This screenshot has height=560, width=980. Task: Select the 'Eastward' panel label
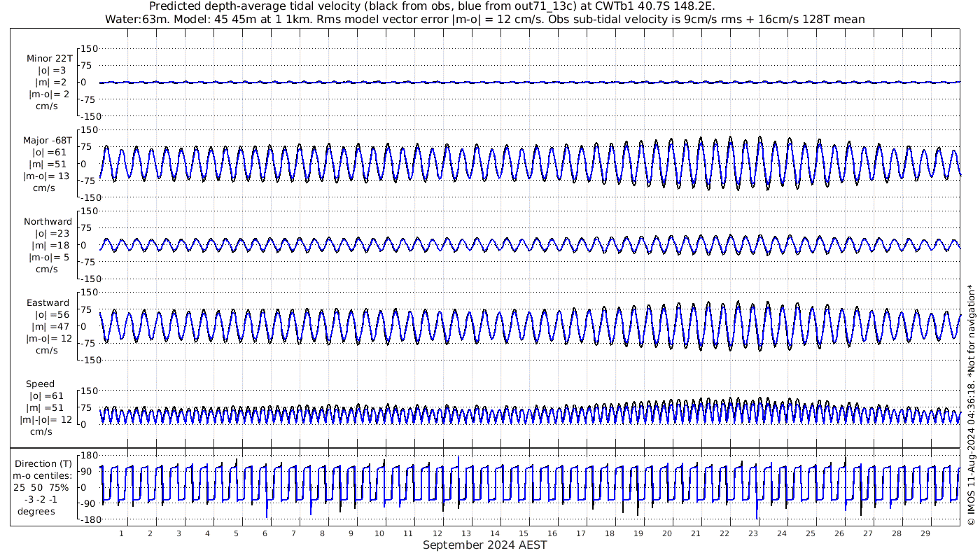coord(48,302)
